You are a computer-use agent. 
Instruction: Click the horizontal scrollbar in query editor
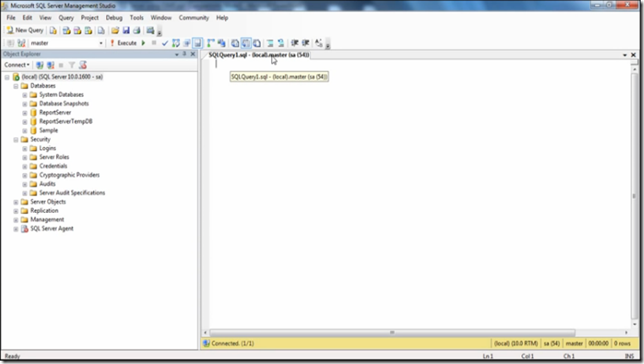coord(392,333)
